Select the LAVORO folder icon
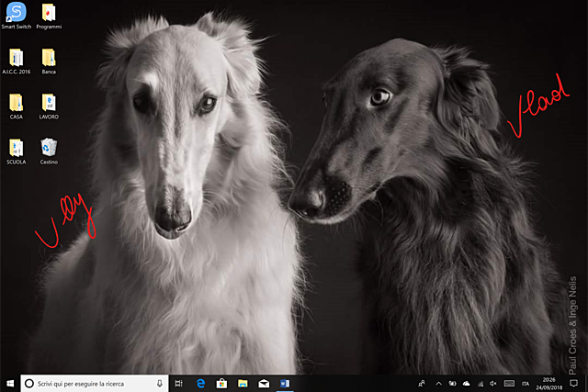This screenshot has height=392, width=588. tap(49, 106)
